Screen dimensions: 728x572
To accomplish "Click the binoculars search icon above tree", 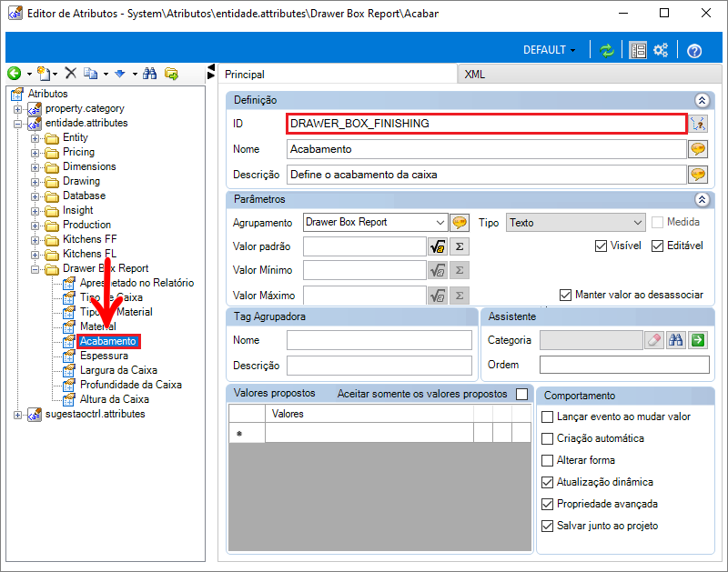I will 150,73.
